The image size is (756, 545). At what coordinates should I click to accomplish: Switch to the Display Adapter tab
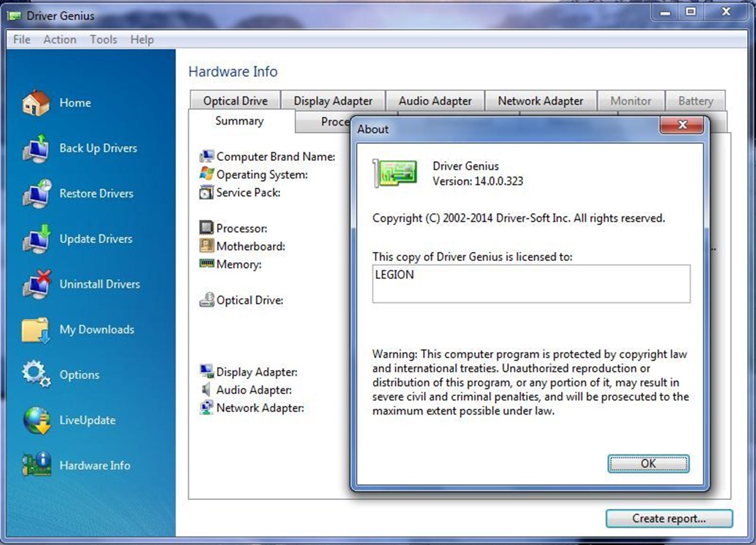click(x=333, y=100)
